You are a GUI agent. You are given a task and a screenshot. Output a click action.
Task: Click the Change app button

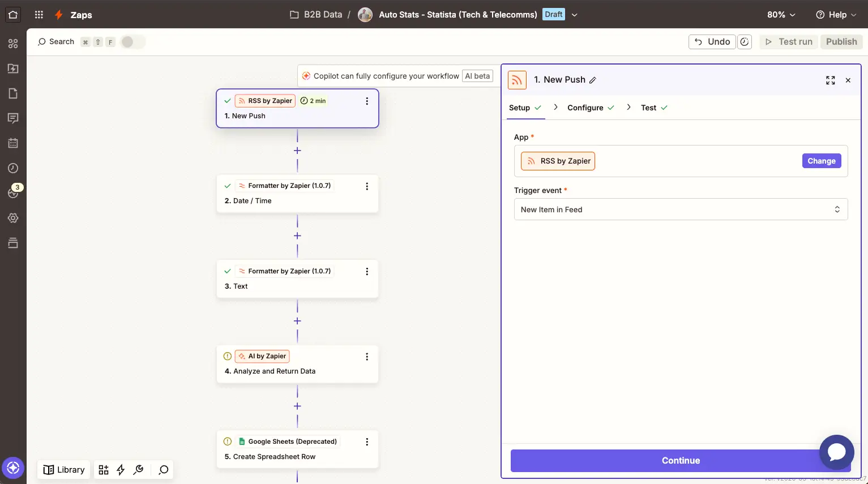coord(822,161)
